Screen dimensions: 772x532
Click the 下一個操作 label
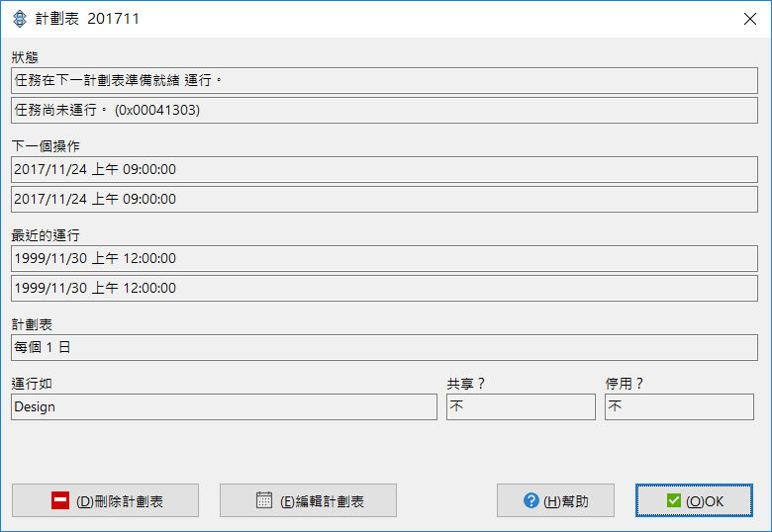(46, 146)
